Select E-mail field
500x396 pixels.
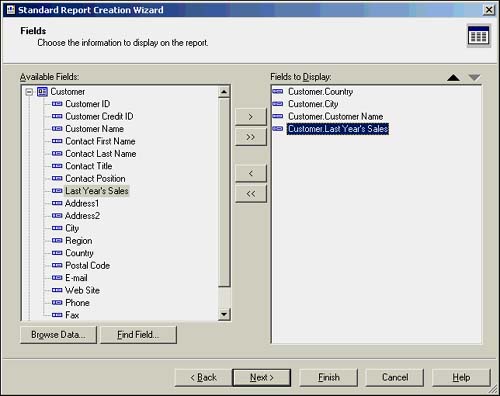(x=76, y=278)
